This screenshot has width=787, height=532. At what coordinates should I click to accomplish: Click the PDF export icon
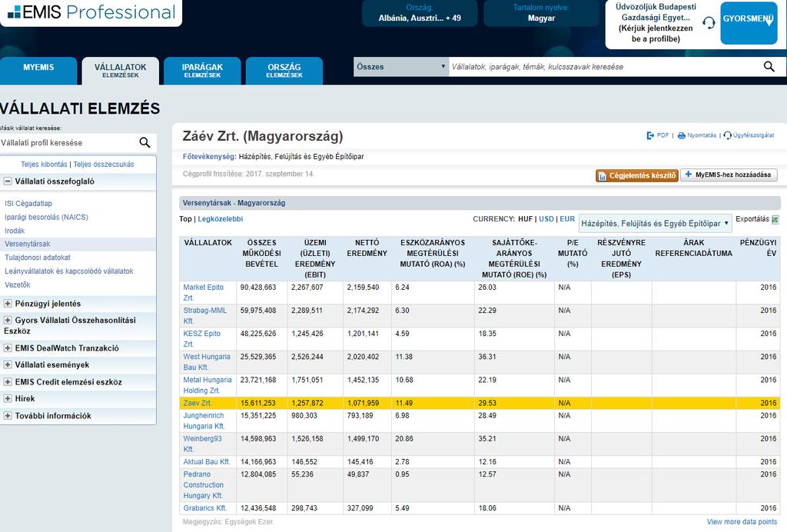tap(650, 135)
